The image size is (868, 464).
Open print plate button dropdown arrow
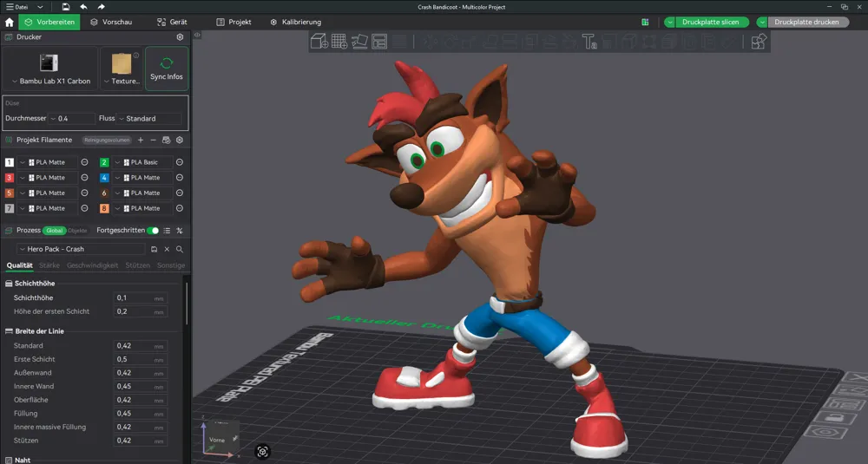[x=762, y=23]
